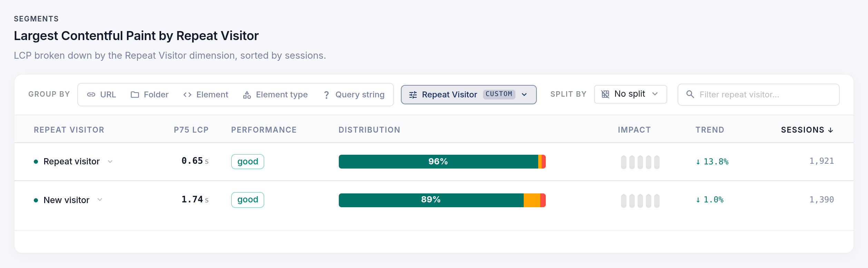Screen dimensions: 868x268
Task: Click the 89% distribution bar
Action: [x=442, y=200]
